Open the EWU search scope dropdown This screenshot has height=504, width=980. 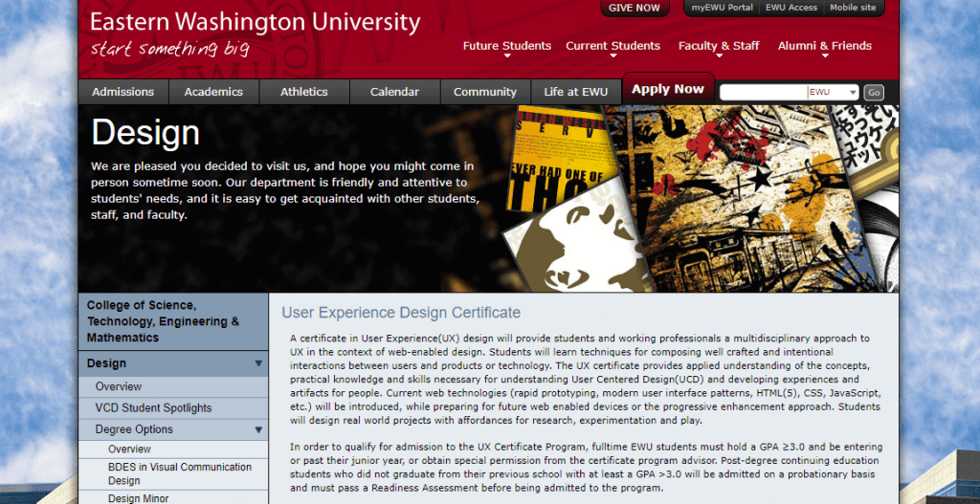click(x=834, y=93)
